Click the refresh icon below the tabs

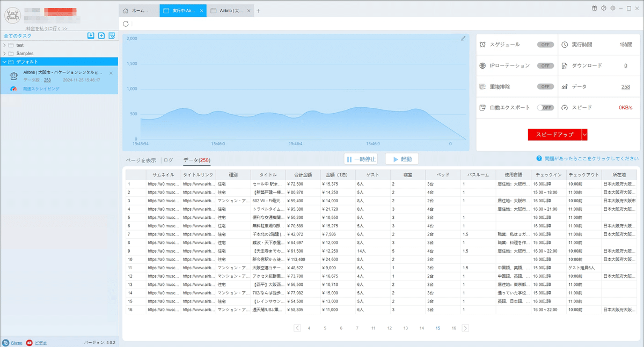click(126, 24)
